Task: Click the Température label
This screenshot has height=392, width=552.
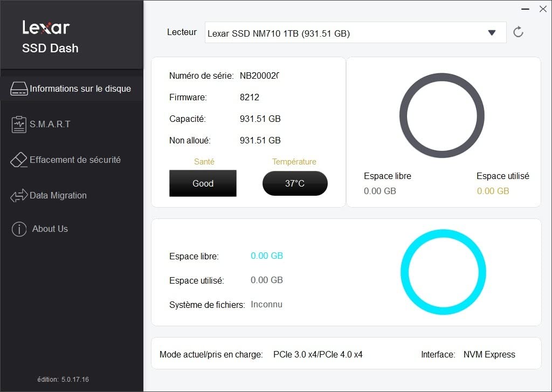Action: coord(294,162)
